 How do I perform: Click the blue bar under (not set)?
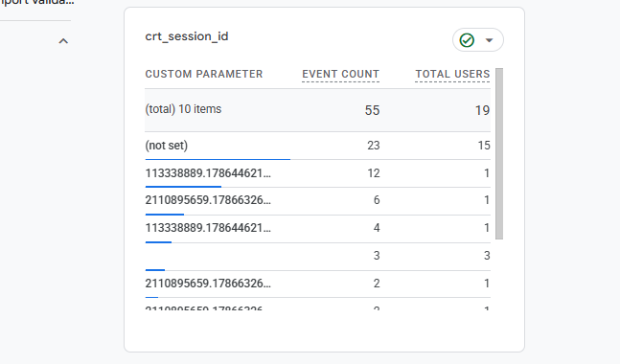click(218, 159)
